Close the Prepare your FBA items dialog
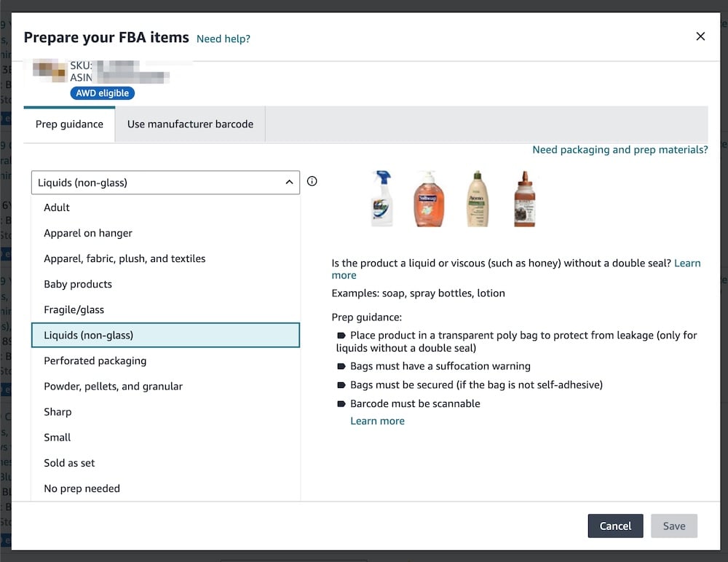Viewport: 728px width, 562px height. click(700, 36)
